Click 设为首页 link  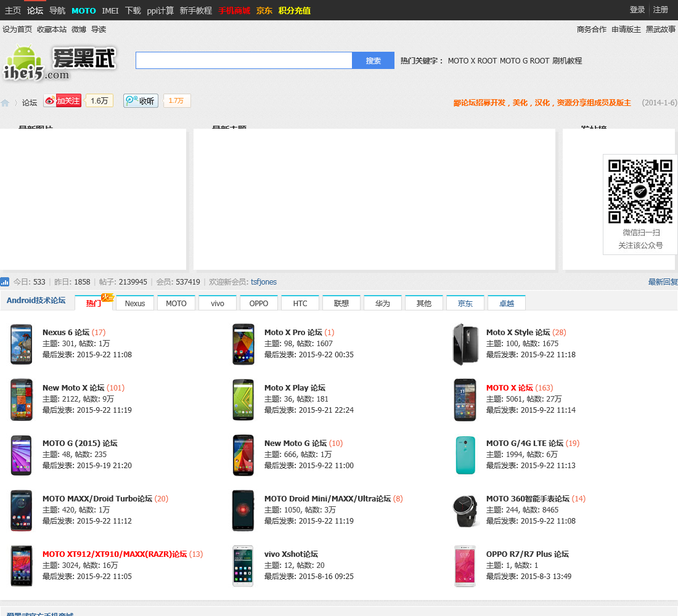click(x=17, y=30)
